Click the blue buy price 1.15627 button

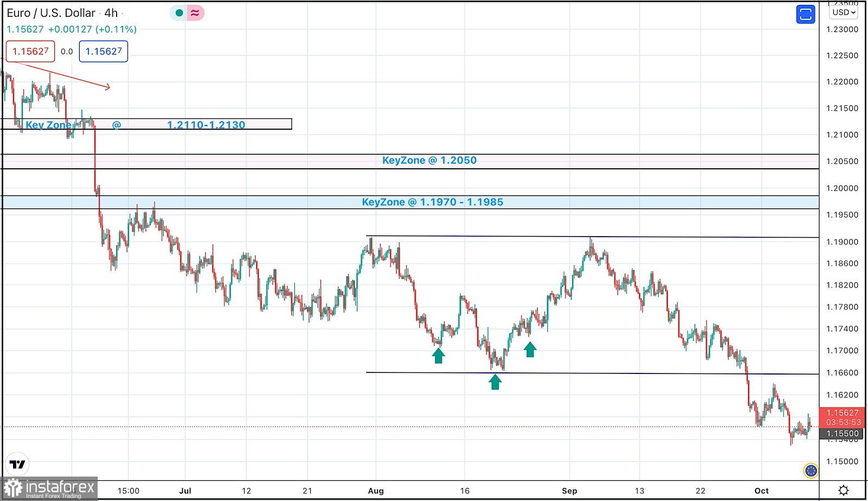104,52
